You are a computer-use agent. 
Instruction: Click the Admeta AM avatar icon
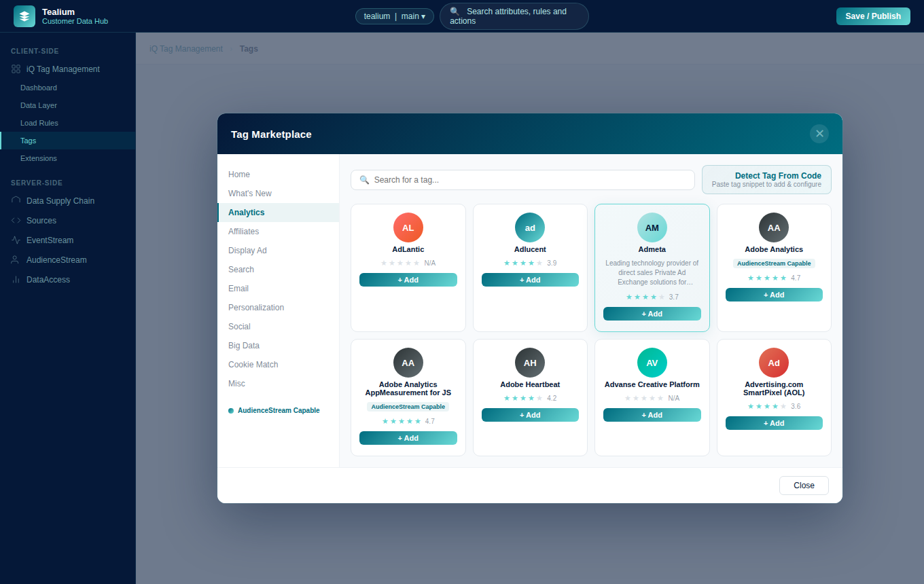652,227
